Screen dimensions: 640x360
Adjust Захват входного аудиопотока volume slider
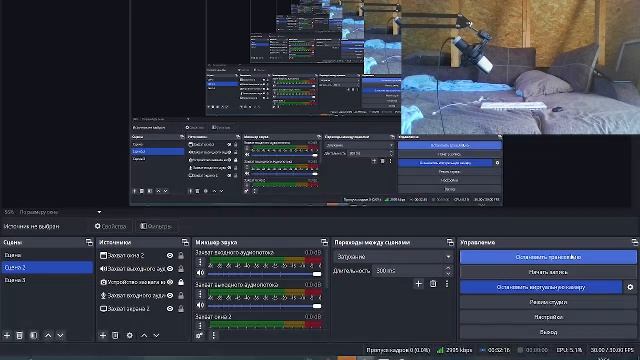[264, 273]
